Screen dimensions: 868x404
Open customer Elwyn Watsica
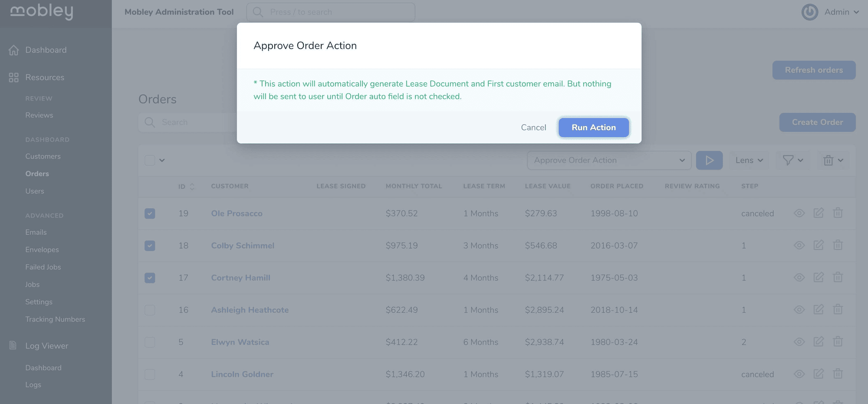pos(240,342)
